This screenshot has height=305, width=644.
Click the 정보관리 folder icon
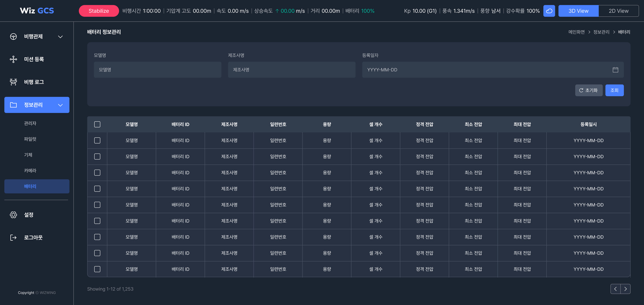coord(13,105)
